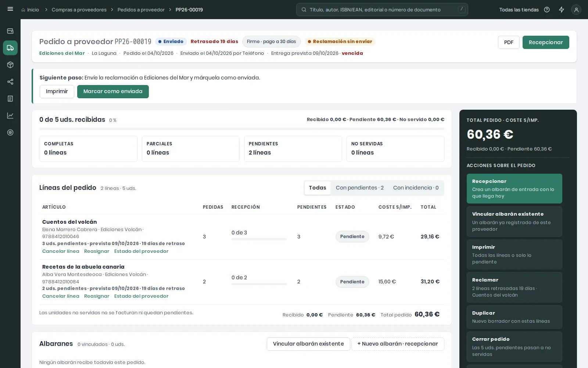Select the delivery truck sidebar icon
This screenshot has height=368, width=588.
point(10,48)
